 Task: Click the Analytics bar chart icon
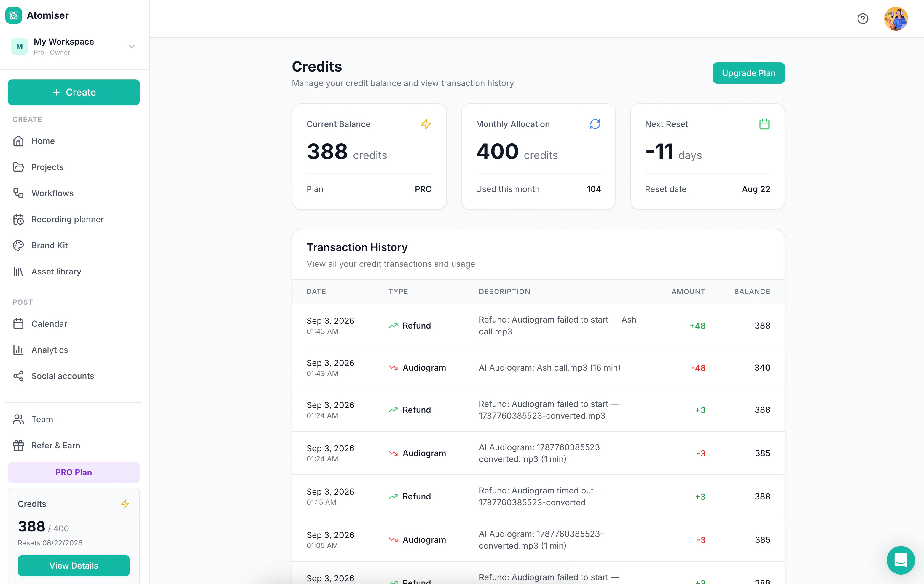coord(18,350)
